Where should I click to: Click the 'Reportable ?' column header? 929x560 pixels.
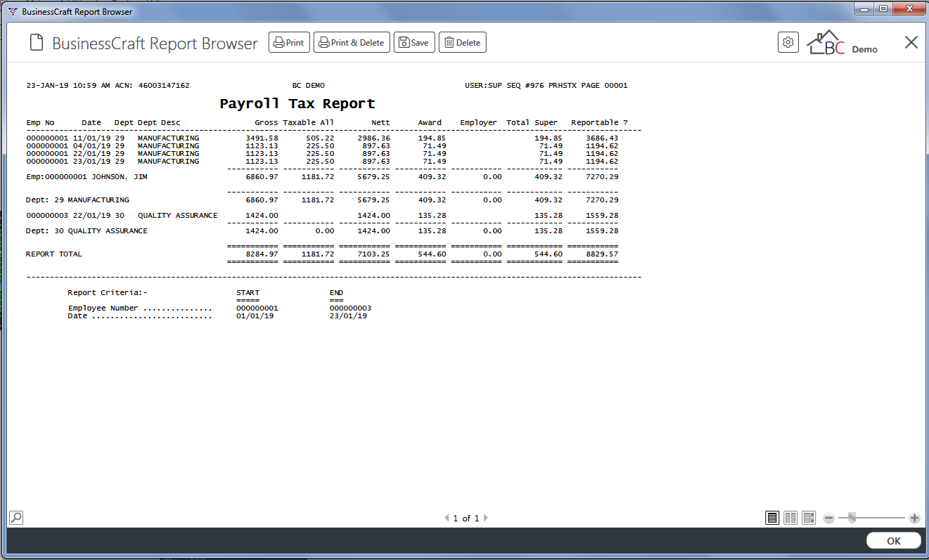599,122
